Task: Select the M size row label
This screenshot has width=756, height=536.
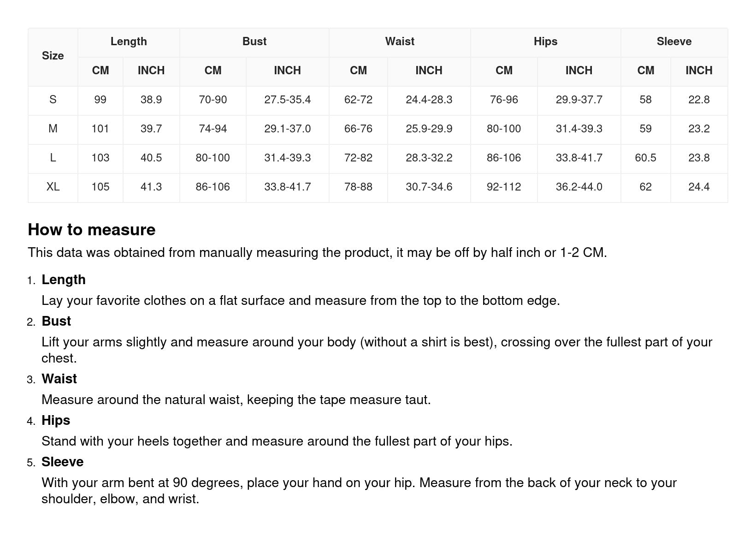Action: click(x=53, y=129)
